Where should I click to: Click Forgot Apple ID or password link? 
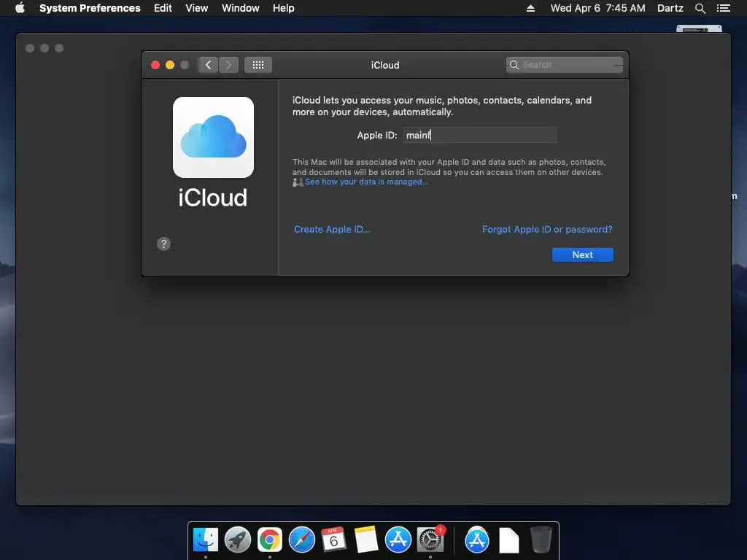(547, 230)
